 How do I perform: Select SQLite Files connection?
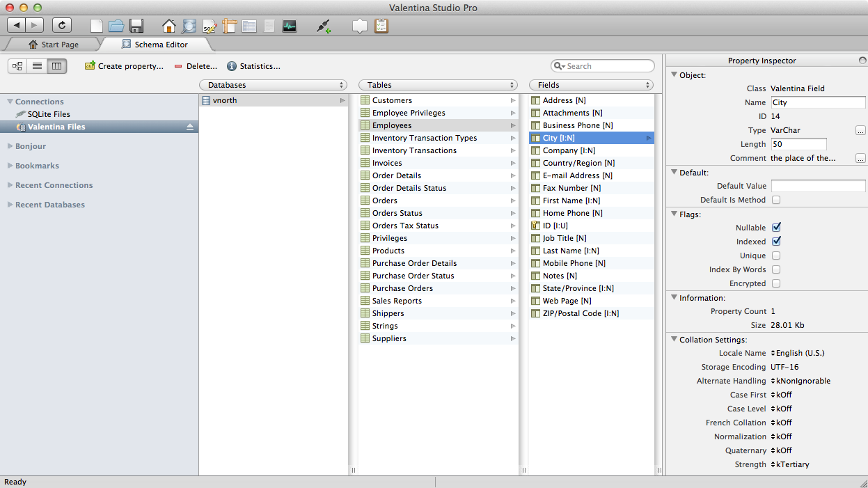(x=99, y=114)
